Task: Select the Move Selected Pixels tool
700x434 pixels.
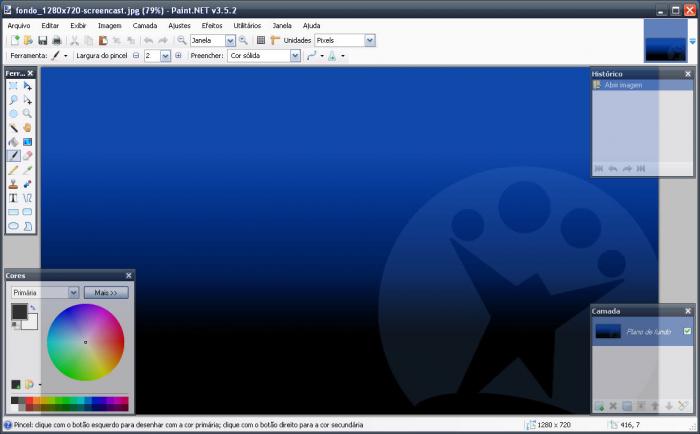Action: tap(28, 86)
